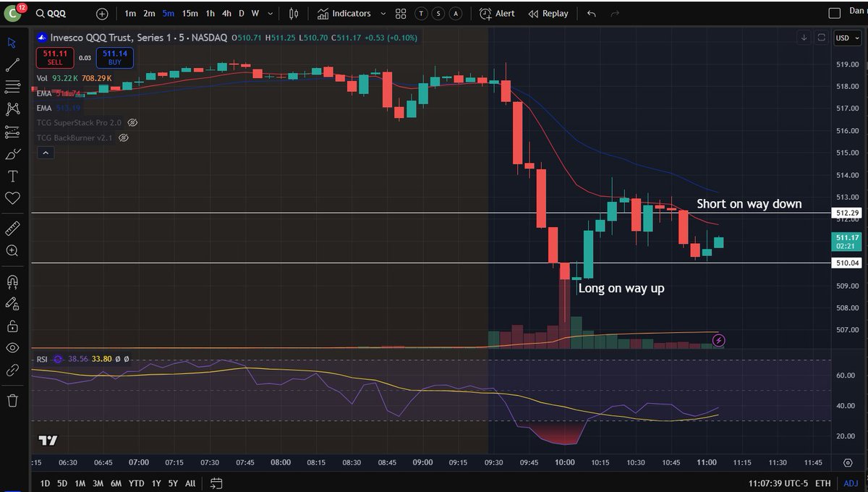
Task: Switch to the 15m timeframe
Action: [190, 14]
